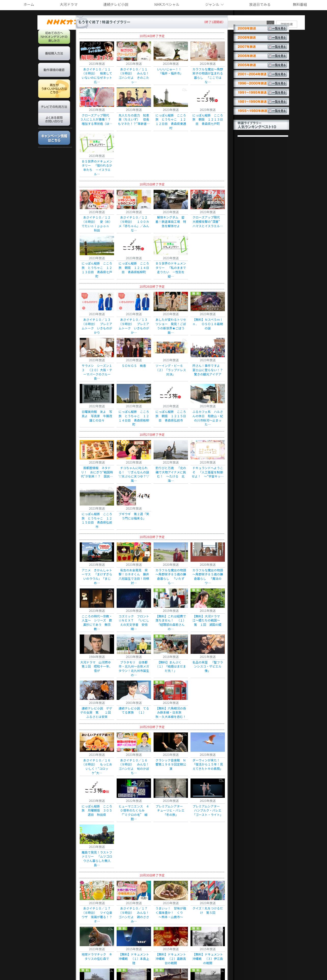The width and height of the screenshot is (327, 980).
Task: Click 一覧を見る for 2006年放送
Action: (277, 56)
